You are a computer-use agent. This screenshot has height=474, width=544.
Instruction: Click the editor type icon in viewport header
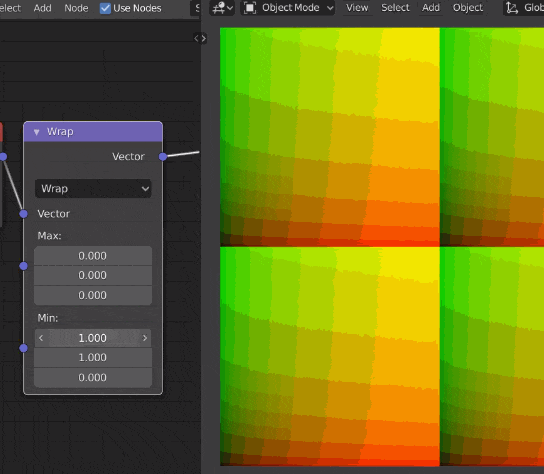[222, 8]
